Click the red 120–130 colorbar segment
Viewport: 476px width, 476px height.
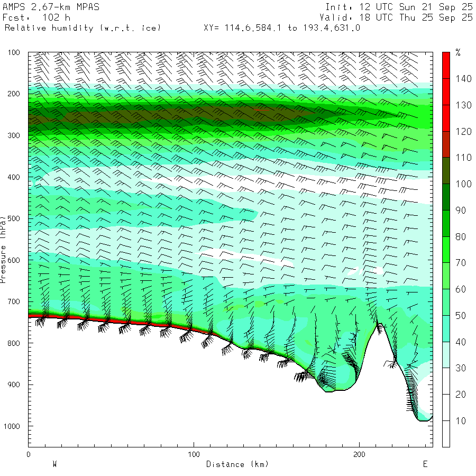[x=446, y=118]
